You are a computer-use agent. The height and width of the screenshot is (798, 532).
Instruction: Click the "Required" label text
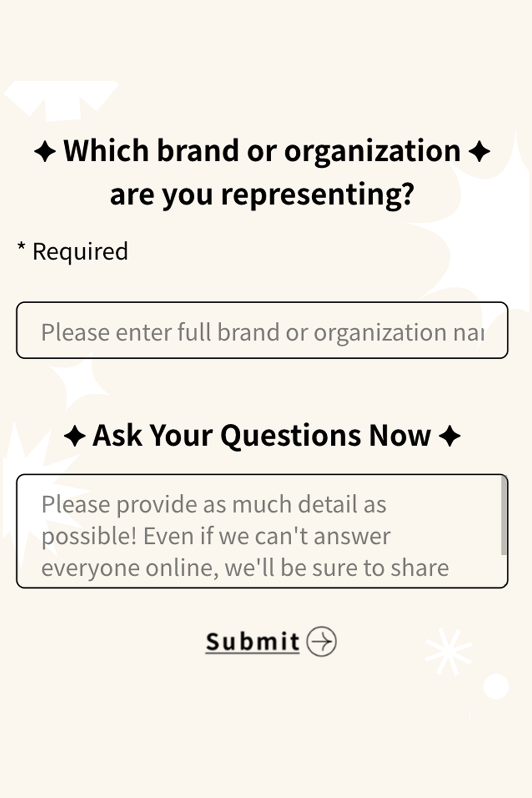pos(80,251)
